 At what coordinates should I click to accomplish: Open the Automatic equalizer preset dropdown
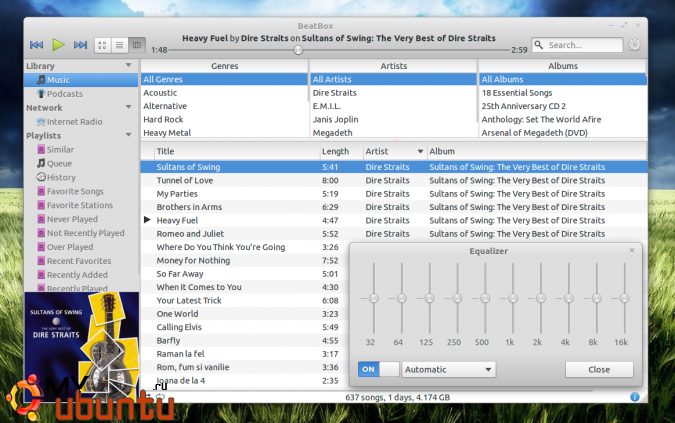[x=449, y=370]
